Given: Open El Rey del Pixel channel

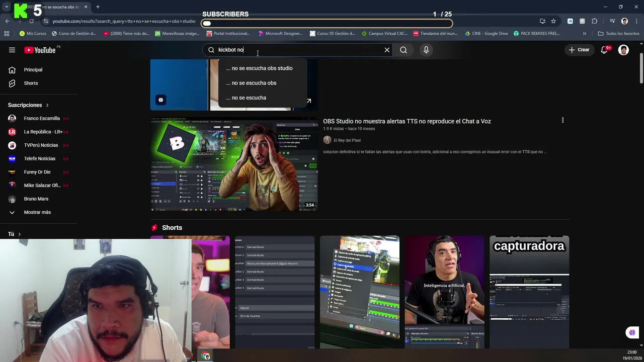Looking at the screenshot, I should [x=347, y=140].
